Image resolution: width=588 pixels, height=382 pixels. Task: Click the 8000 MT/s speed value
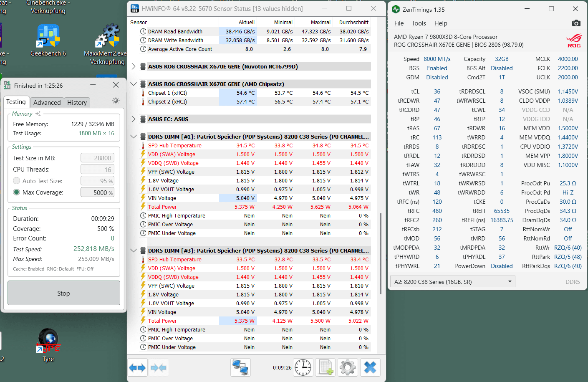pyautogui.click(x=437, y=59)
